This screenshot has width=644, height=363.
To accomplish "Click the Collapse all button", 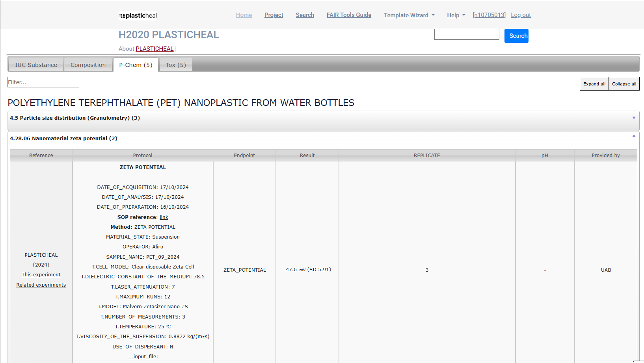I will (624, 84).
